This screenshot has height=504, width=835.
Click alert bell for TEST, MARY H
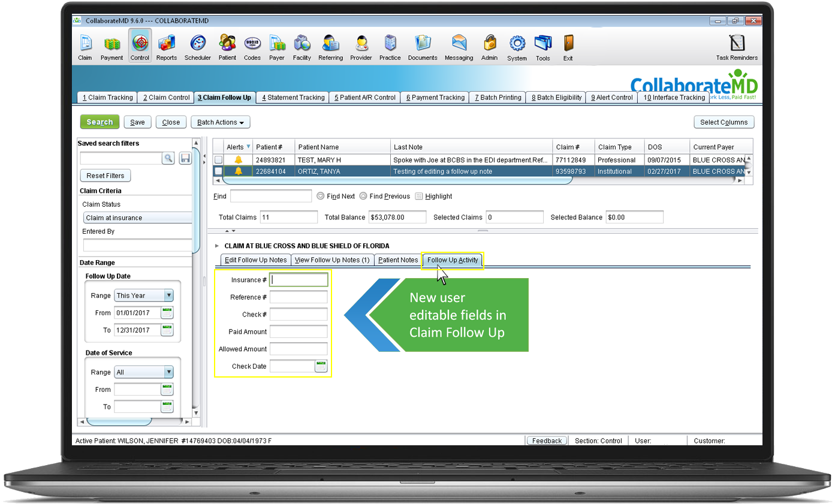(239, 160)
